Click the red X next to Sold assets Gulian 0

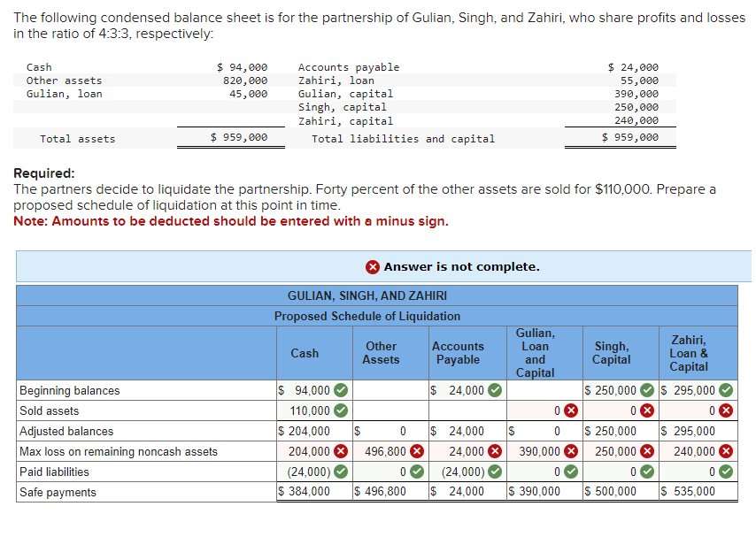(568, 409)
